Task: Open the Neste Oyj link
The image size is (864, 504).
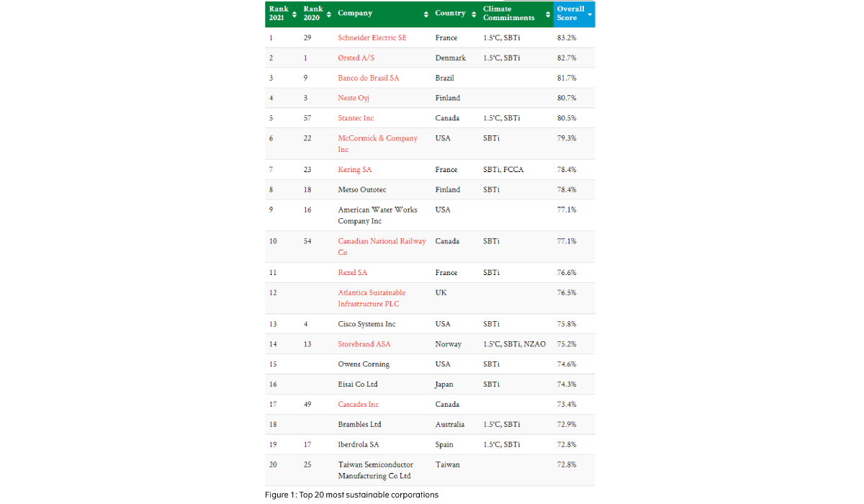Action: 354,98
